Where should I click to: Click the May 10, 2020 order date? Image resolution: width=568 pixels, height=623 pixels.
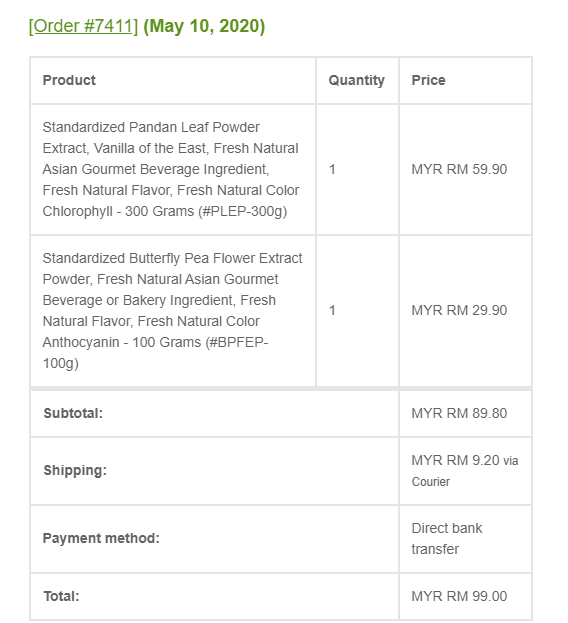click(204, 26)
